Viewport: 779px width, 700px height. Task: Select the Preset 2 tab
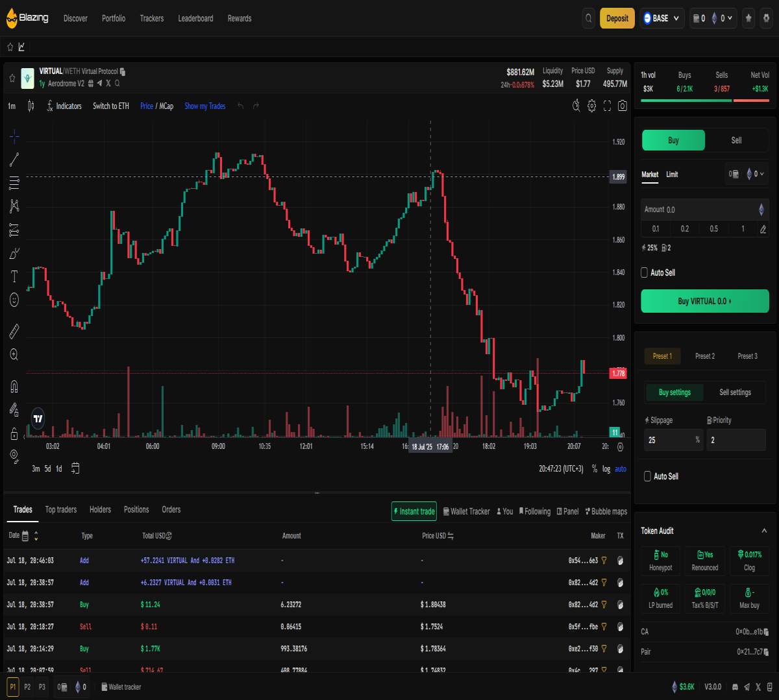coord(705,356)
